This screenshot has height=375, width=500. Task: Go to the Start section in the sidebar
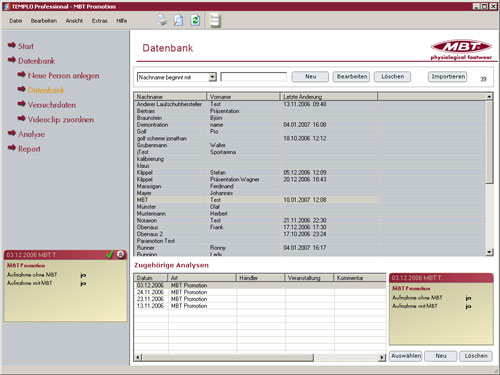click(x=26, y=46)
